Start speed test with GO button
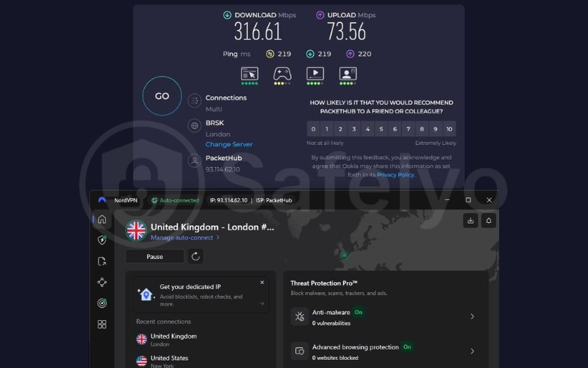Screen dimensions: 588x368 [x=162, y=96]
